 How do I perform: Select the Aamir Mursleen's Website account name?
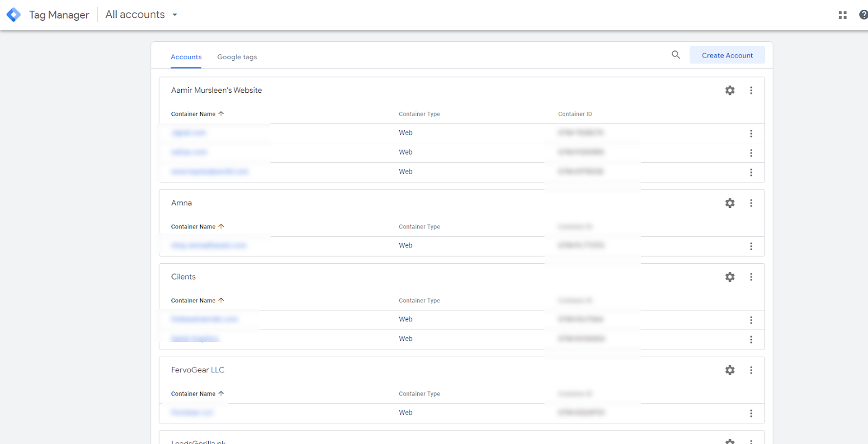click(x=216, y=91)
